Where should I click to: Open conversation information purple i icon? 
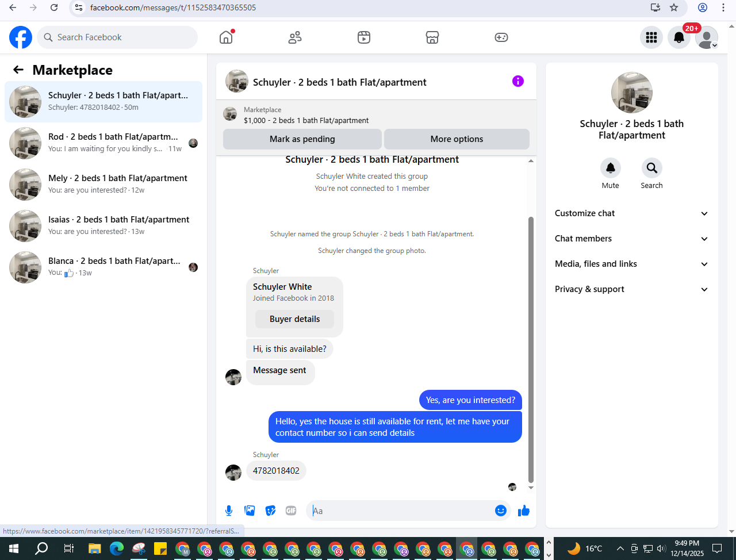(518, 81)
